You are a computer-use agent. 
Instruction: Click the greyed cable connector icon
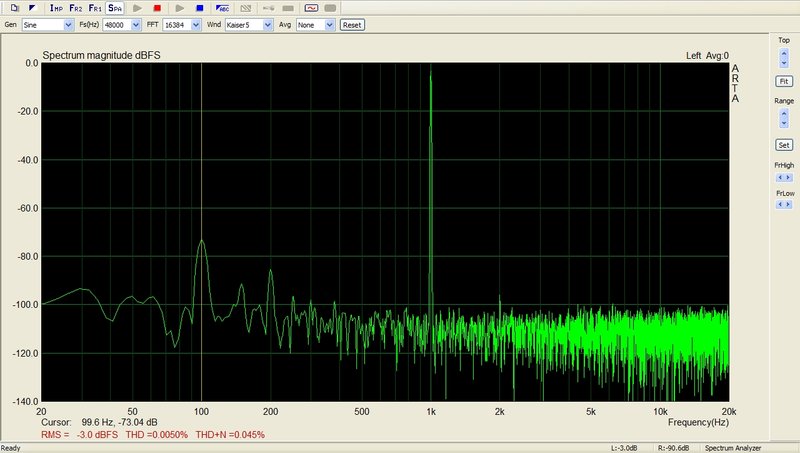coord(268,8)
